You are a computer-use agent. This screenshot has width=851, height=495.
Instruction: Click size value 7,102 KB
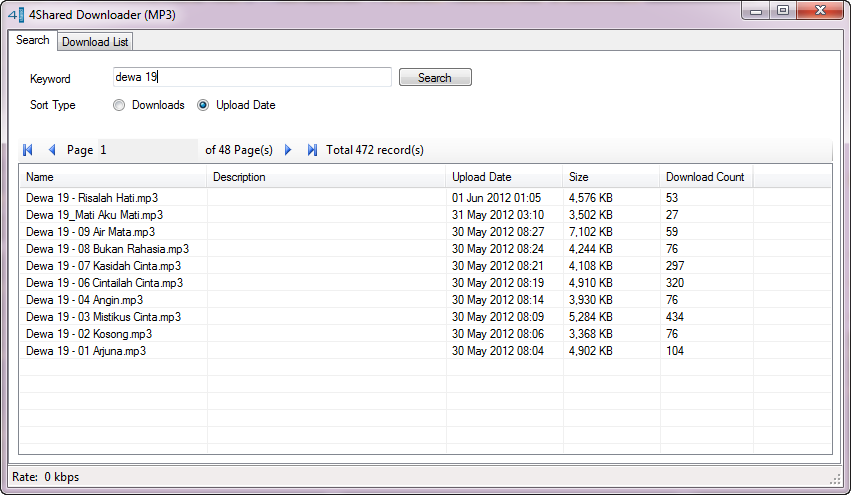coord(590,232)
